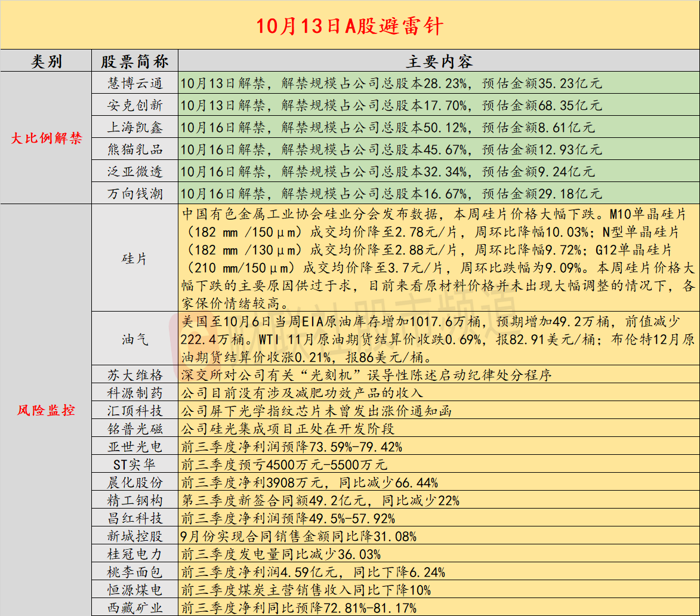Select stock name '上海凯鑫'
The width and height of the screenshot is (700, 616).
[x=135, y=127]
